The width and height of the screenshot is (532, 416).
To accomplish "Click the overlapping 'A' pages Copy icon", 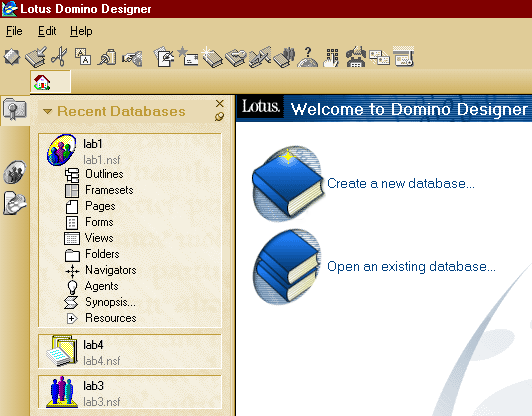I will tap(83, 56).
